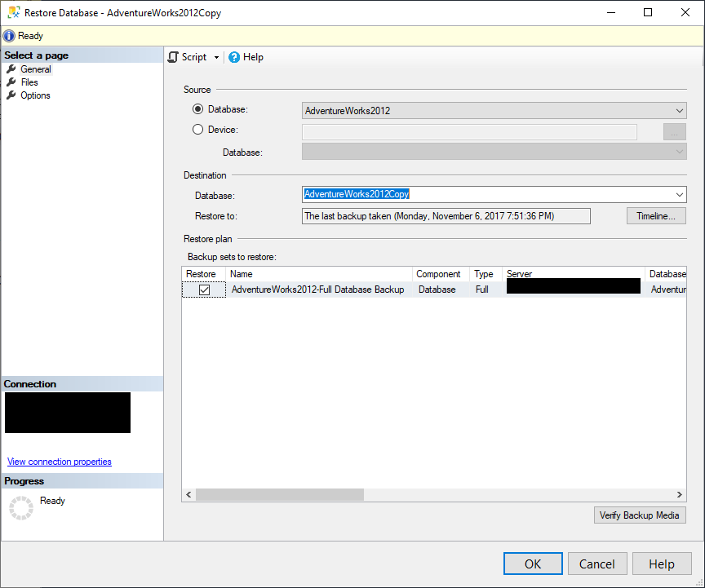Click the Restore Database window title icon
The height and width of the screenshot is (588, 705).
14,12
